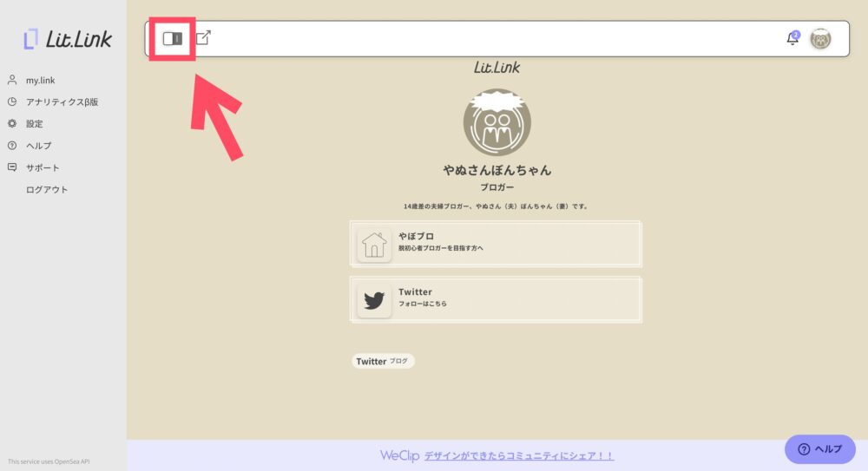Screen dimensions: 868x471
Task: Click the Lit.Link logo in sidebar
Action: click(67, 39)
